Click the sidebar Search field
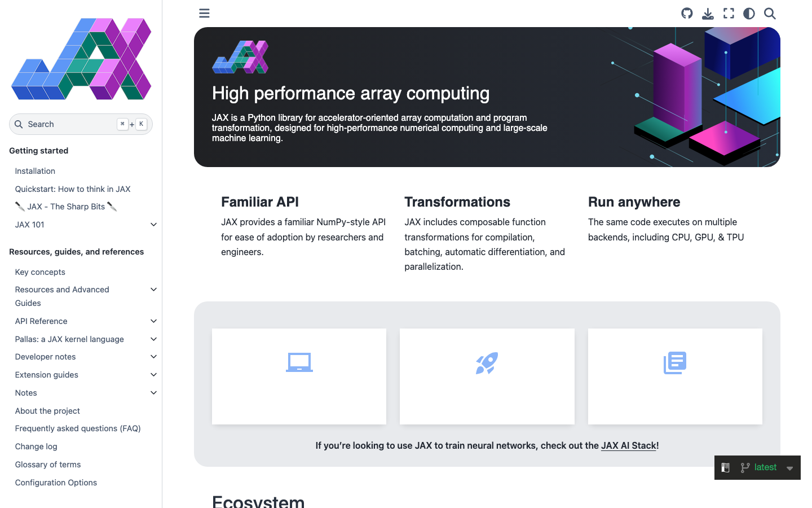Viewport: 812px width, 508px height. point(81,124)
